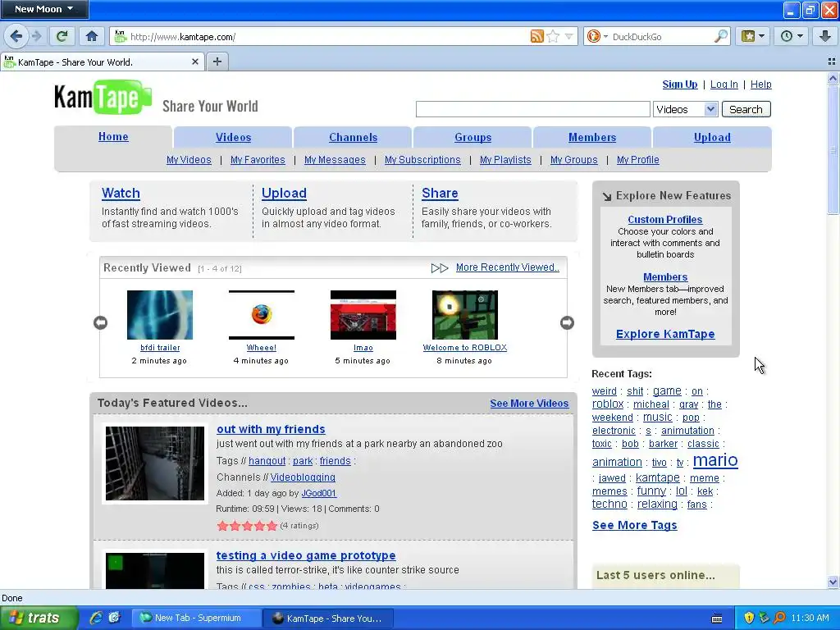840x630 pixels.
Task: Focus the KamTape search input field
Action: click(533, 109)
